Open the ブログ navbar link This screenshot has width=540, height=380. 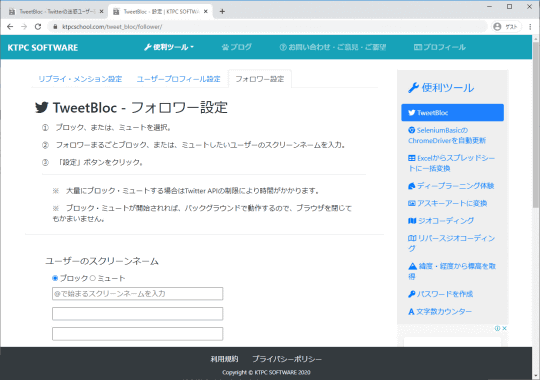click(x=237, y=47)
